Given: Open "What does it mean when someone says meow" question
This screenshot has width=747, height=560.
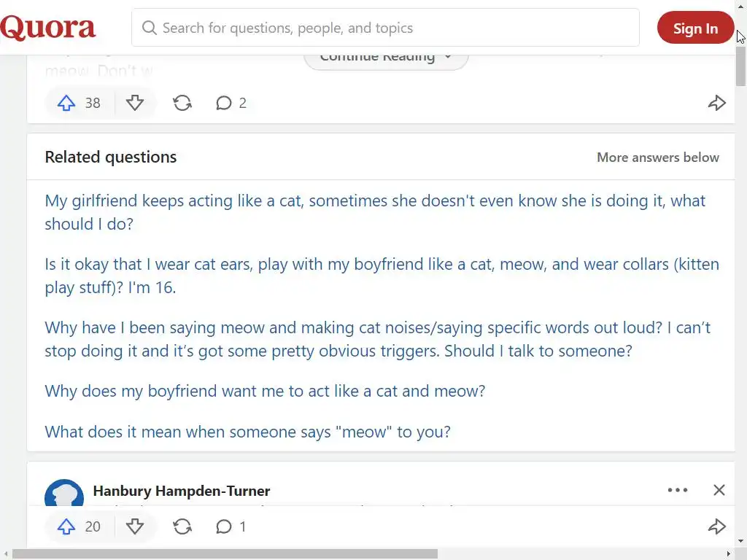Looking at the screenshot, I should pyautogui.click(x=247, y=432).
